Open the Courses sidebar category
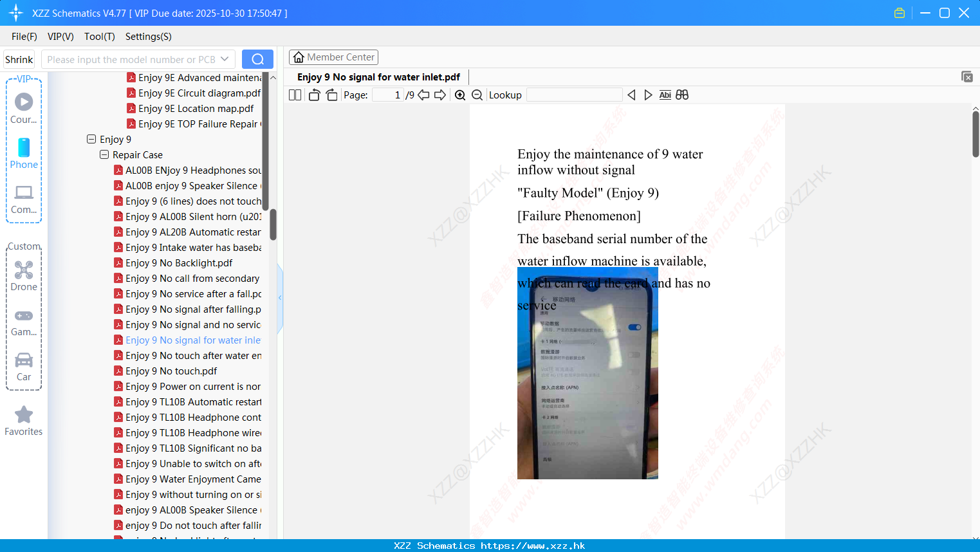 24,108
